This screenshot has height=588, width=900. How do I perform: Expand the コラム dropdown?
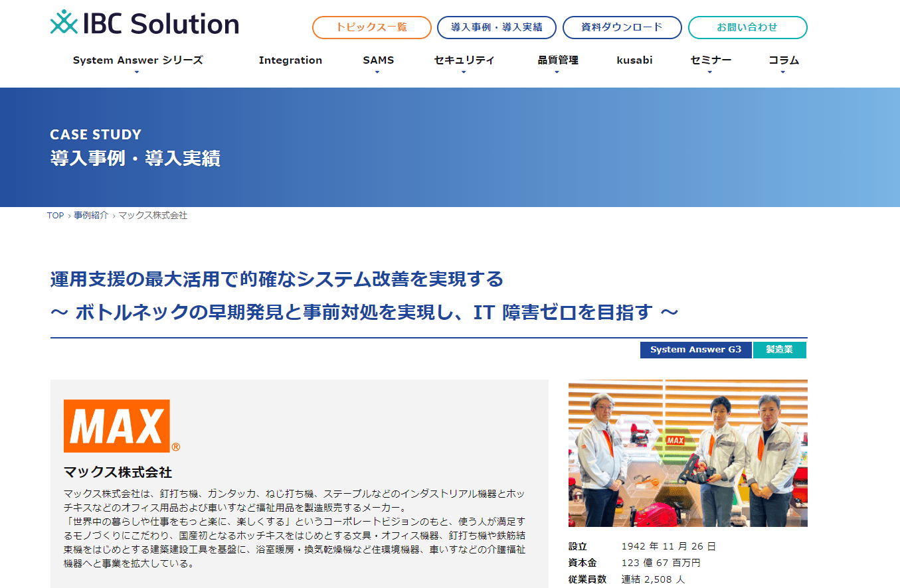(x=784, y=60)
